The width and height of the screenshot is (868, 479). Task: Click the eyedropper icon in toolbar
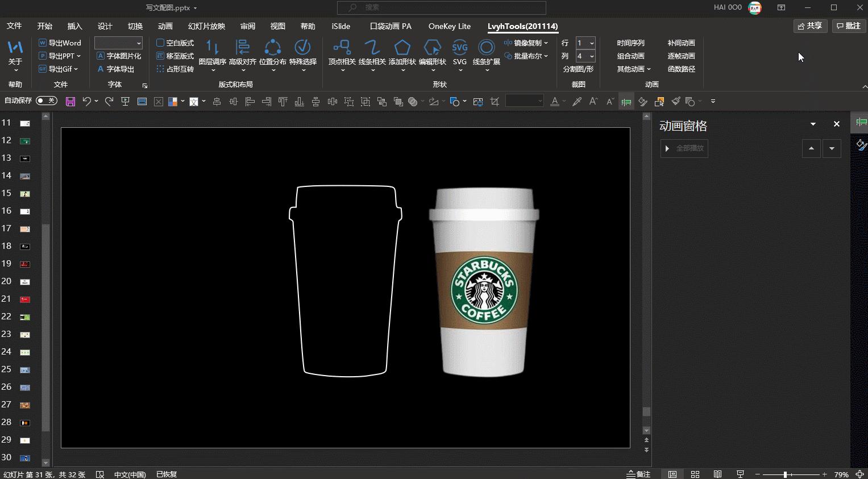point(577,102)
